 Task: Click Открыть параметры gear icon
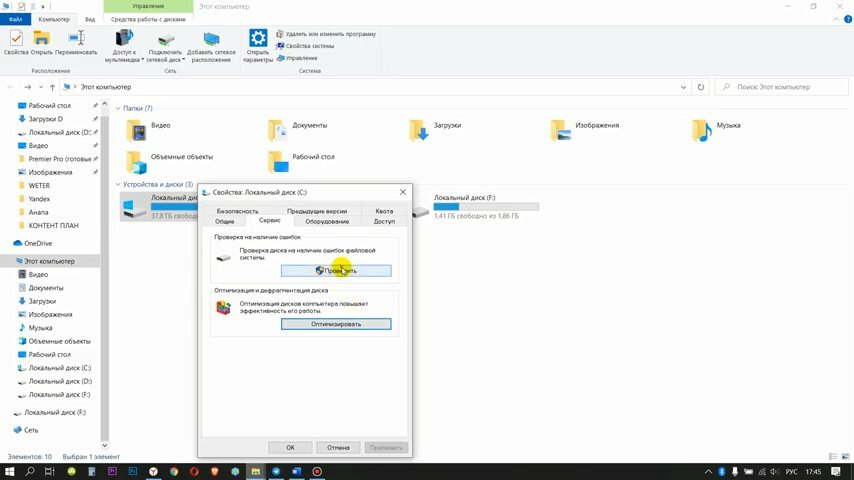(x=258, y=46)
